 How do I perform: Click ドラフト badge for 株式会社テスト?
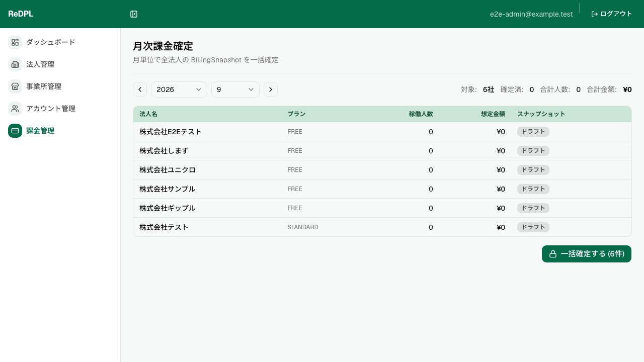pyautogui.click(x=533, y=227)
